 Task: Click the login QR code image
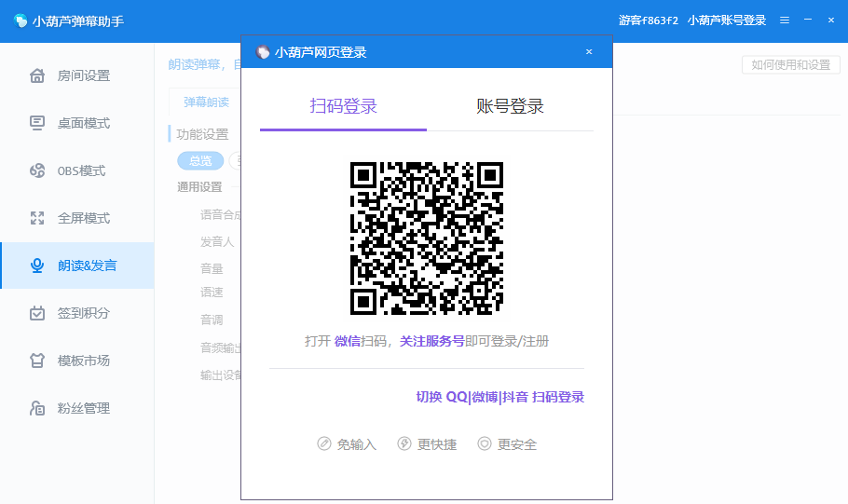tap(427, 238)
